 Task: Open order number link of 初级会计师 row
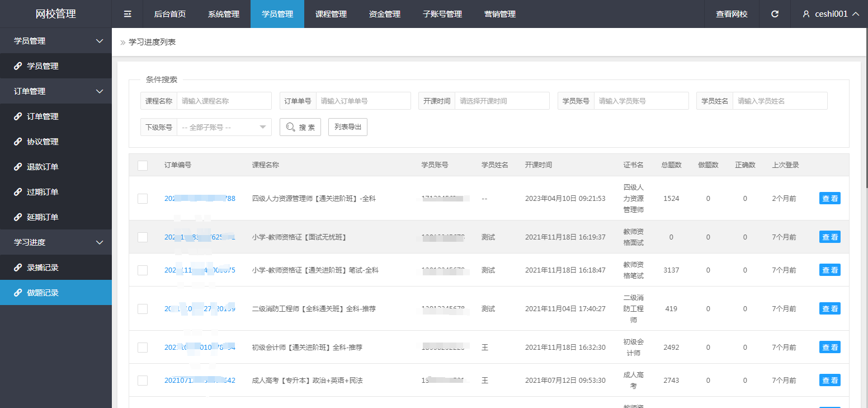(200, 347)
